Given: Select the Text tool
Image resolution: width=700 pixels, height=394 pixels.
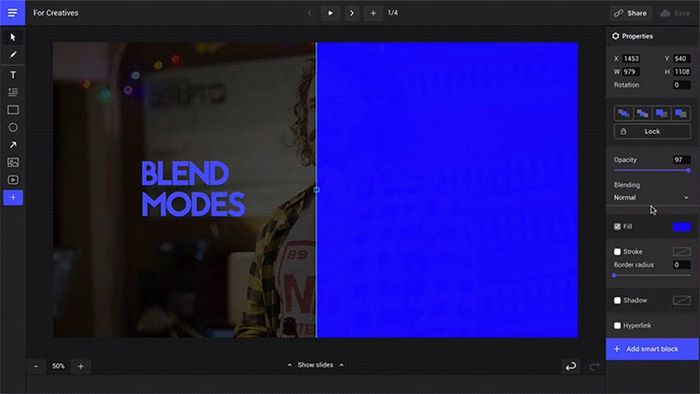Looking at the screenshot, I should point(13,75).
